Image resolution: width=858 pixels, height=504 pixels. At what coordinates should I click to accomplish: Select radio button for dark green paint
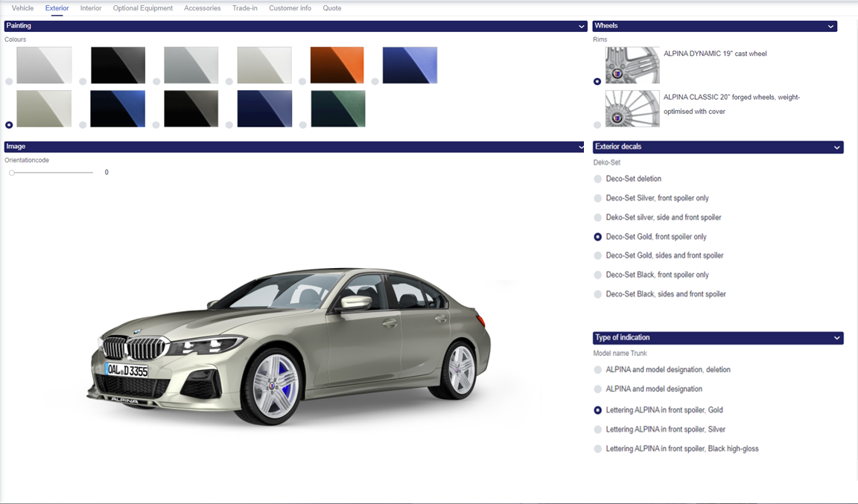pos(302,125)
